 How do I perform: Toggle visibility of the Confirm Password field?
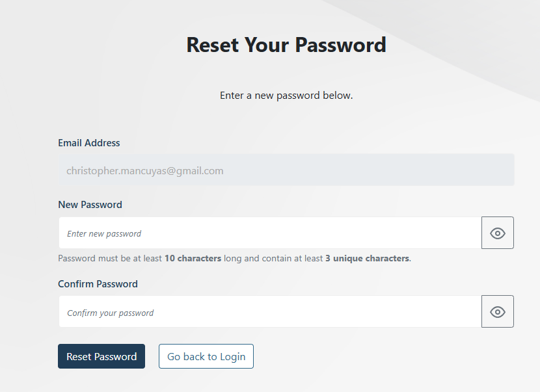click(x=498, y=312)
